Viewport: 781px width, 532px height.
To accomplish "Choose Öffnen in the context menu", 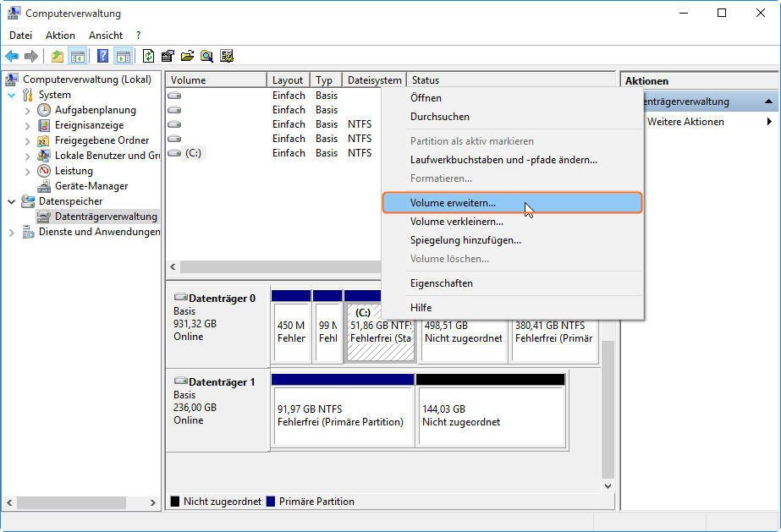I will point(513,98).
